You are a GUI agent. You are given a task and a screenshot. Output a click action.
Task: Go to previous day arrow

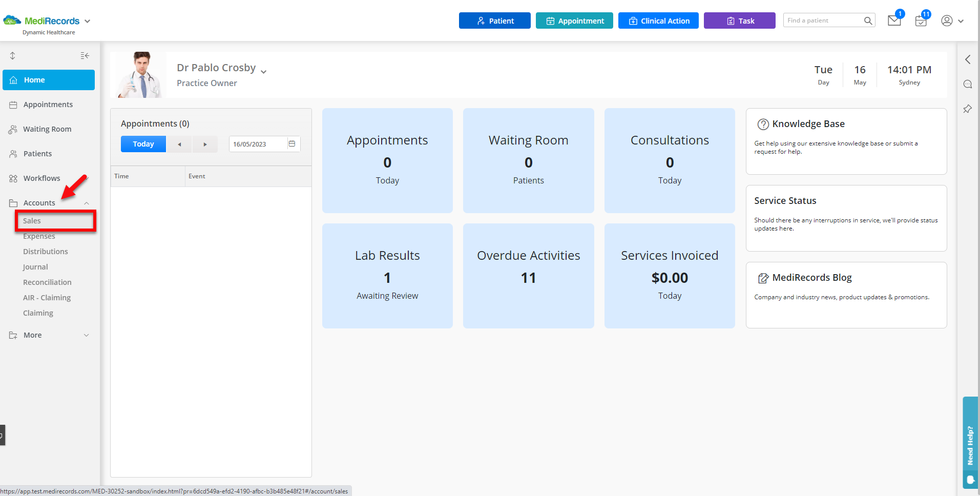(179, 144)
